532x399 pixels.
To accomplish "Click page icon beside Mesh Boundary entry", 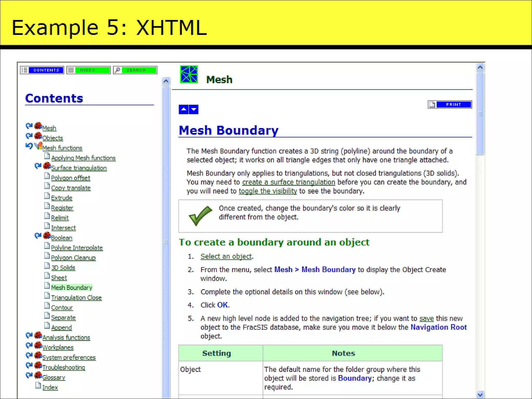I will coord(47,286).
